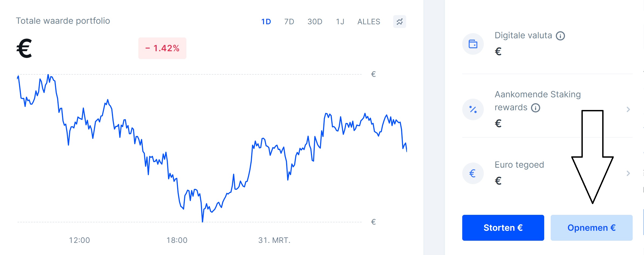The image size is (644, 255).
Task: Open the info tooltip next to Digitale valuta
Action: tap(560, 36)
